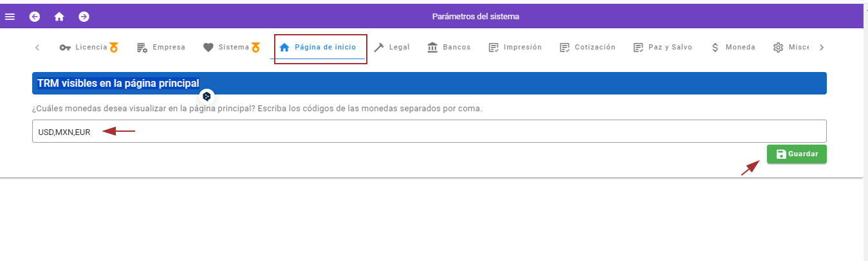Open the Impresión tab
868x261 pixels.
tap(515, 48)
